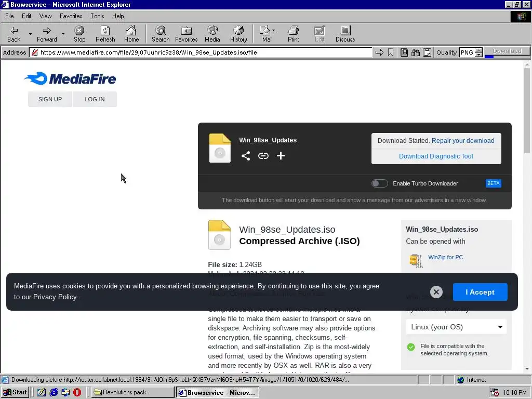
Task: Open the View menu
Action: [46, 16]
